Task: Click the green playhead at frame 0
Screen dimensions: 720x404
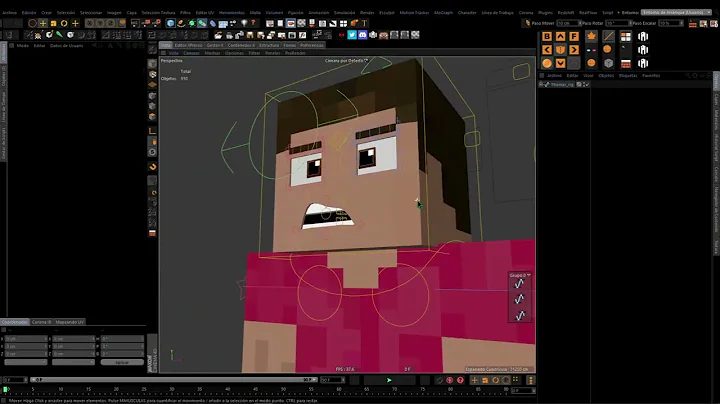Action: tap(6, 389)
